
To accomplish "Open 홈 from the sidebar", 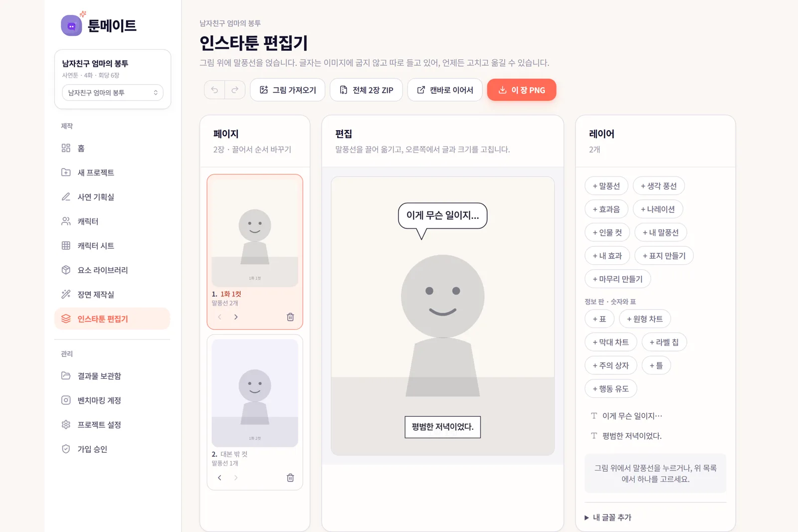I will [112, 148].
